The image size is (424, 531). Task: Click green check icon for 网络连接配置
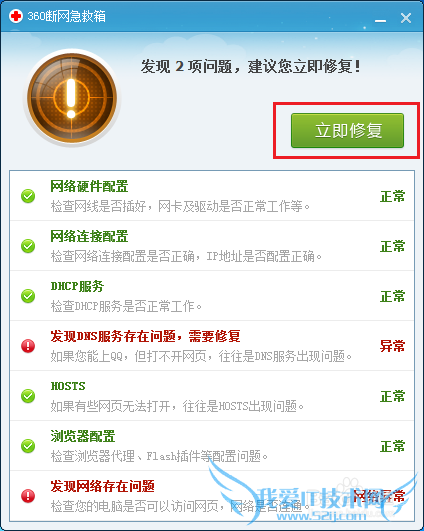click(28, 246)
